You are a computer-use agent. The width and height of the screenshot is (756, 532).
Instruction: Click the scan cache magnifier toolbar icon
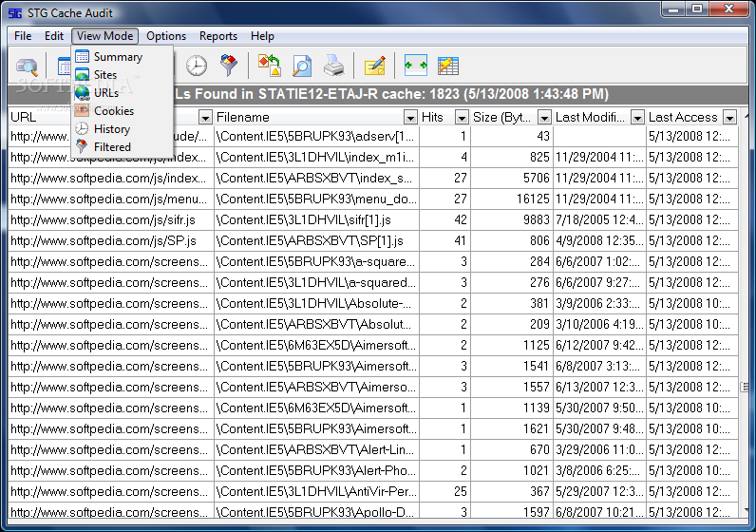(x=27, y=66)
